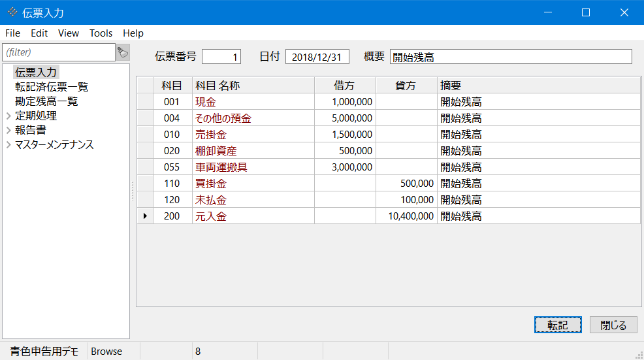Maximize the 伝票入力 window

(586, 12)
